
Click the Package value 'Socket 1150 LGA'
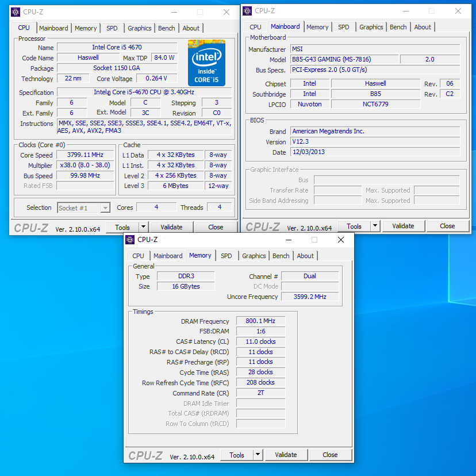tap(117, 68)
